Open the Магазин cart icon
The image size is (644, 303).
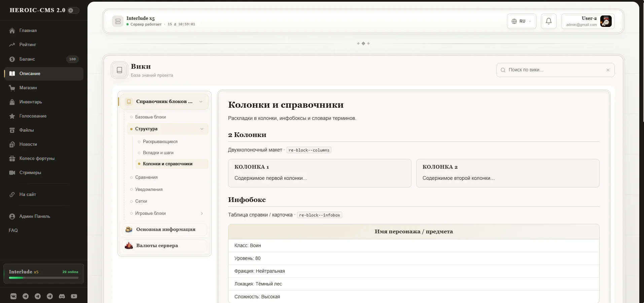[x=12, y=88]
